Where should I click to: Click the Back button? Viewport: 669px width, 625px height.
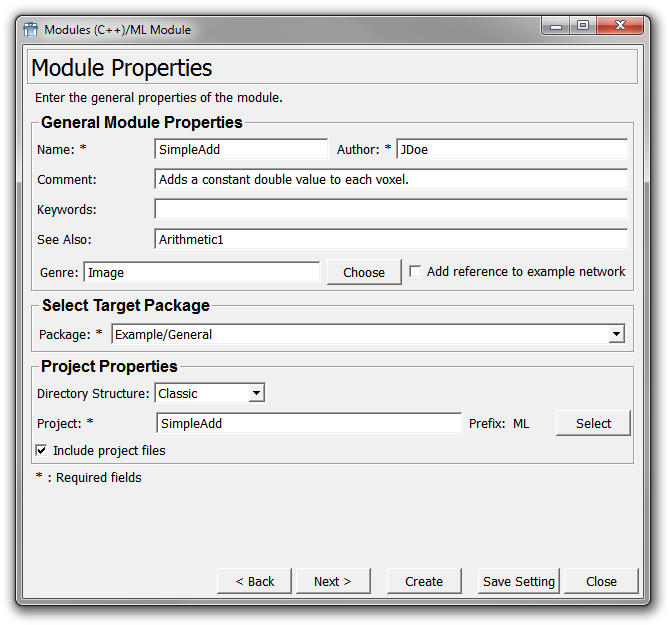(255, 581)
